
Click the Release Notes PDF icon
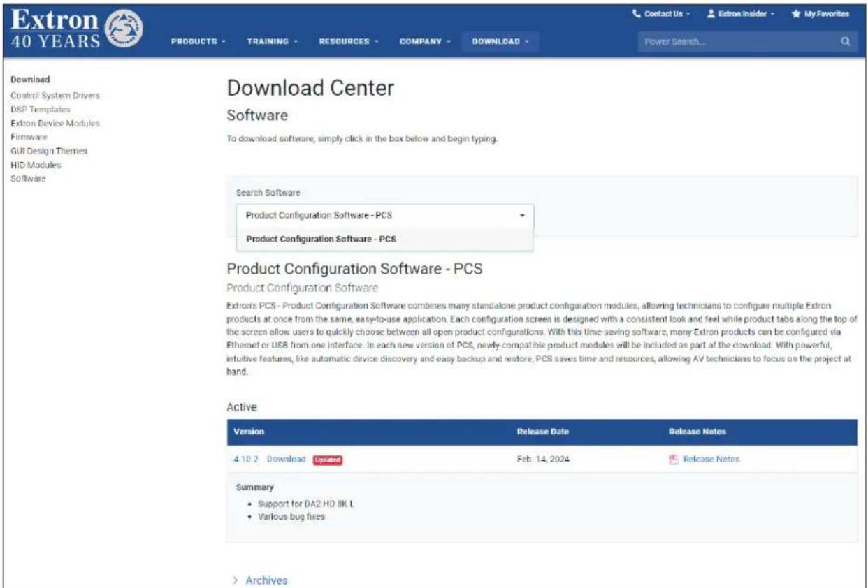click(x=674, y=459)
